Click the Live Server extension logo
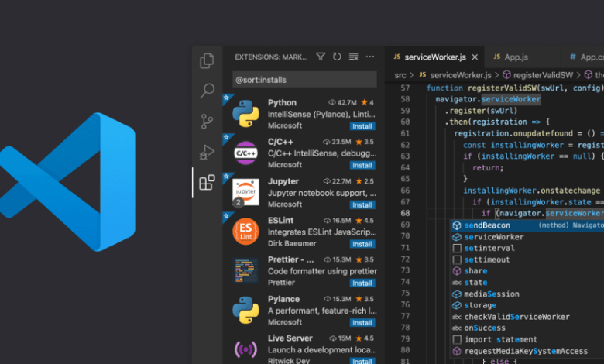Viewport: 604px width, 364px height. 245,349
